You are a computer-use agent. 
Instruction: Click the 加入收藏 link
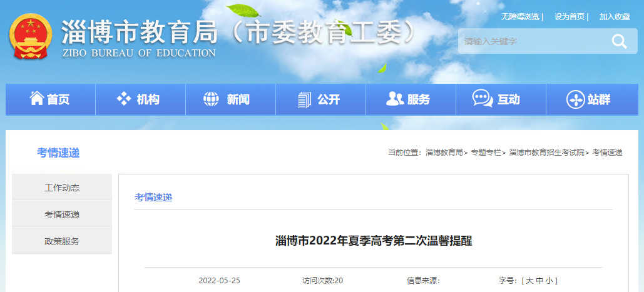click(x=615, y=17)
